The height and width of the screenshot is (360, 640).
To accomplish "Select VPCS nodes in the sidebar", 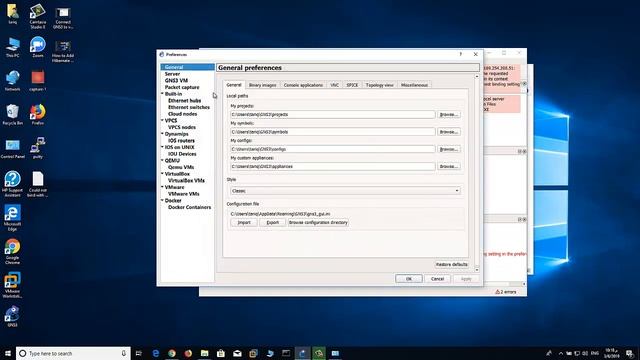I will pos(182,127).
